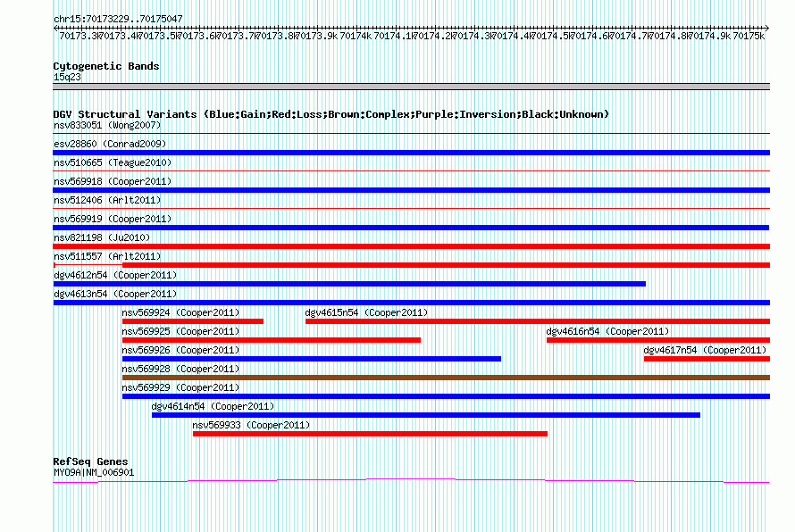Click the 70175k ruler tick label
795x532 pixels.
coord(749,36)
